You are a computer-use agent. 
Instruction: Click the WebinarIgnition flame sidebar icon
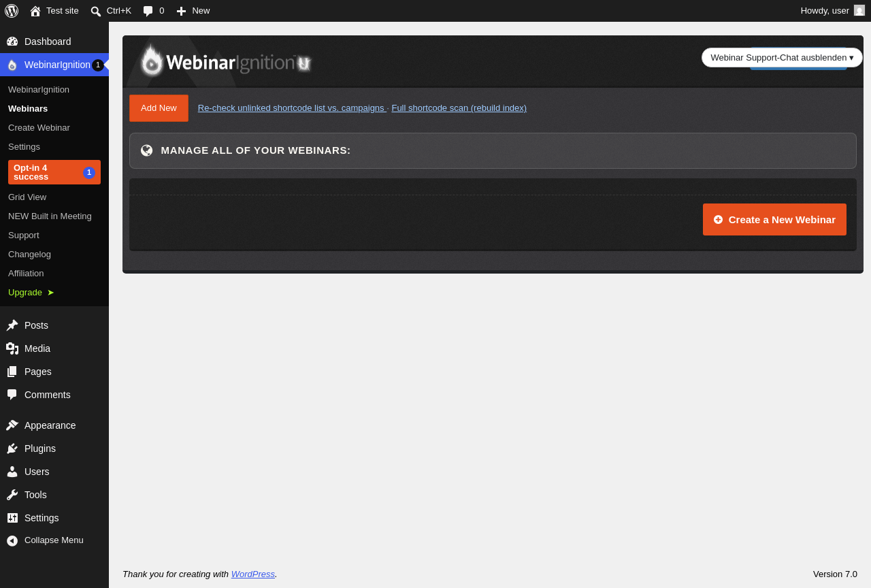tap(12, 65)
